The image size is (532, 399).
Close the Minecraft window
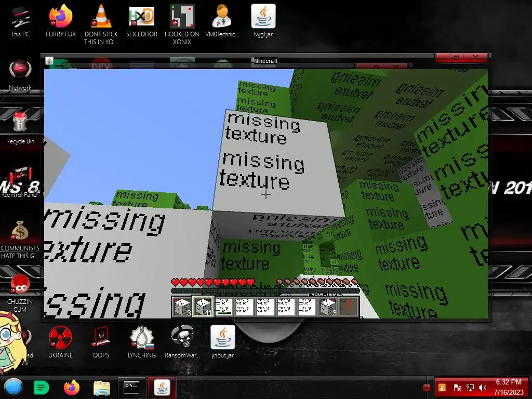[476, 58]
